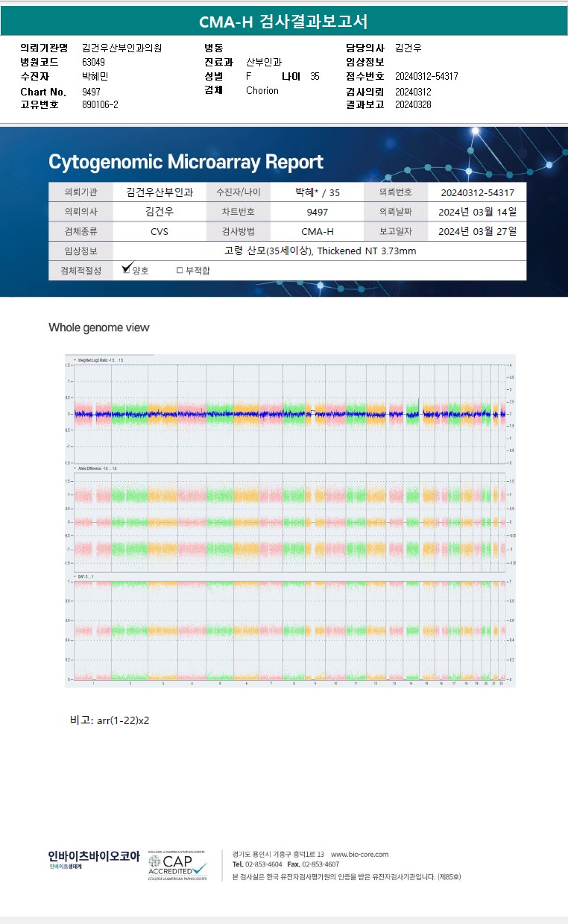Click the Cytogenomic Microarray Report heading
This screenshot has height=924, width=568.
(x=186, y=162)
